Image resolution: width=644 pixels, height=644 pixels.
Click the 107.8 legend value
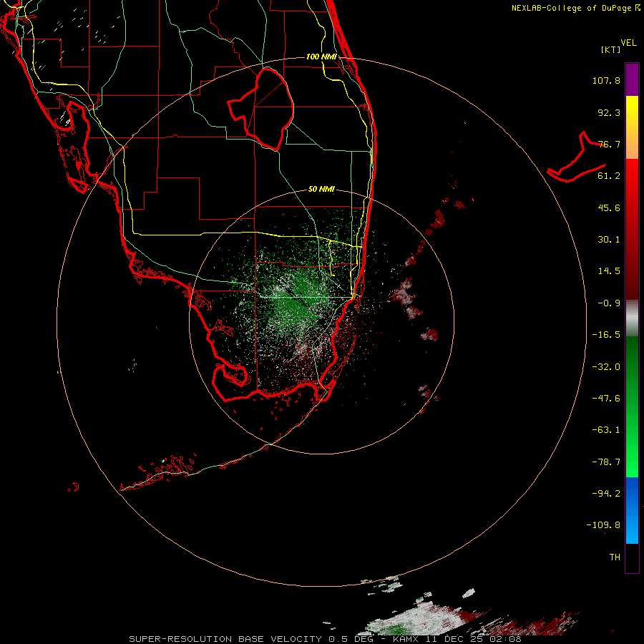pyautogui.click(x=606, y=80)
